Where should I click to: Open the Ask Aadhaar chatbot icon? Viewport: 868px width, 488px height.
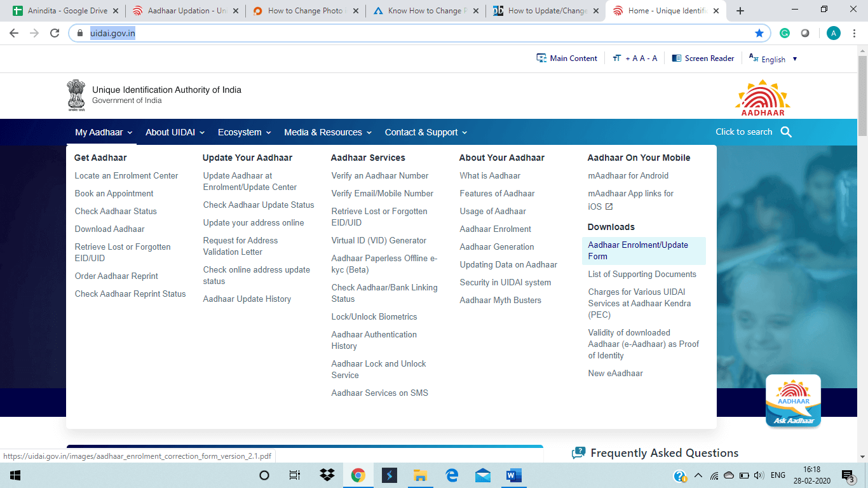coord(793,401)
